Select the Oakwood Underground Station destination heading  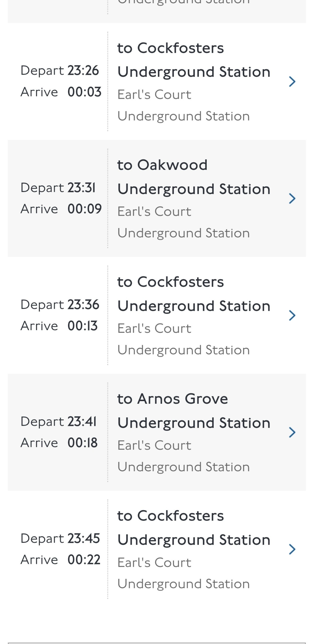pyautogui.click(x=194, y=177)
